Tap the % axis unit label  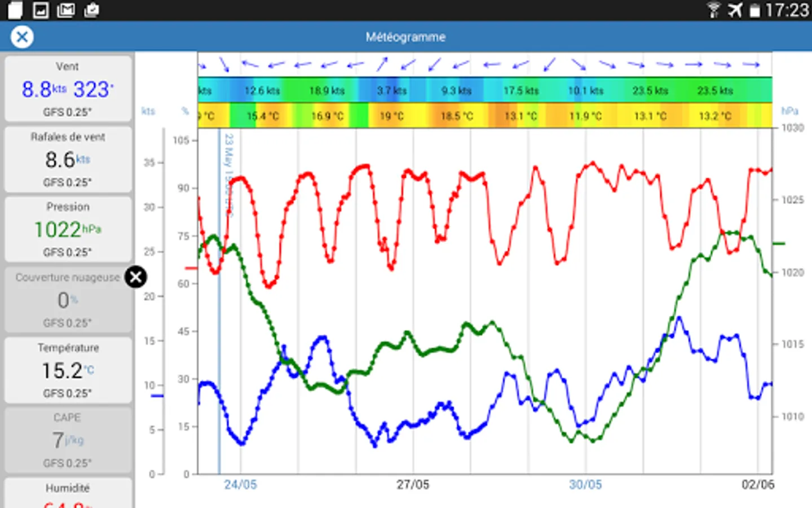coord(185,111)
